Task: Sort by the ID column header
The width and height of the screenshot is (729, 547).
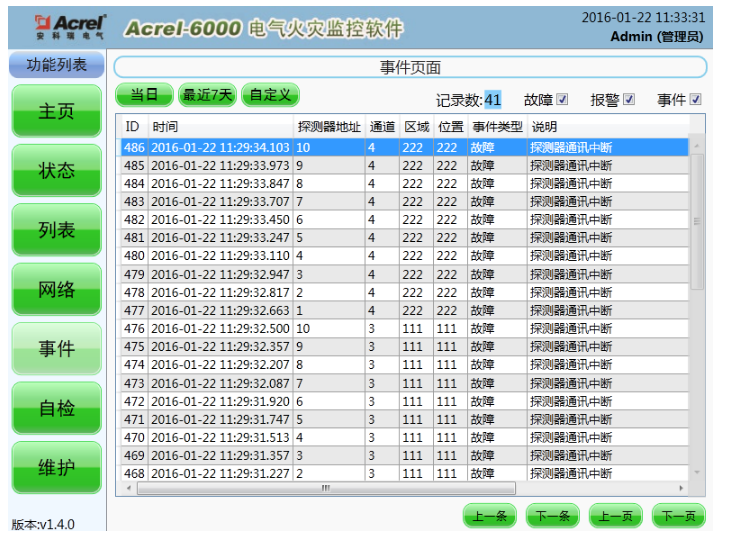Action: [135, 126]
